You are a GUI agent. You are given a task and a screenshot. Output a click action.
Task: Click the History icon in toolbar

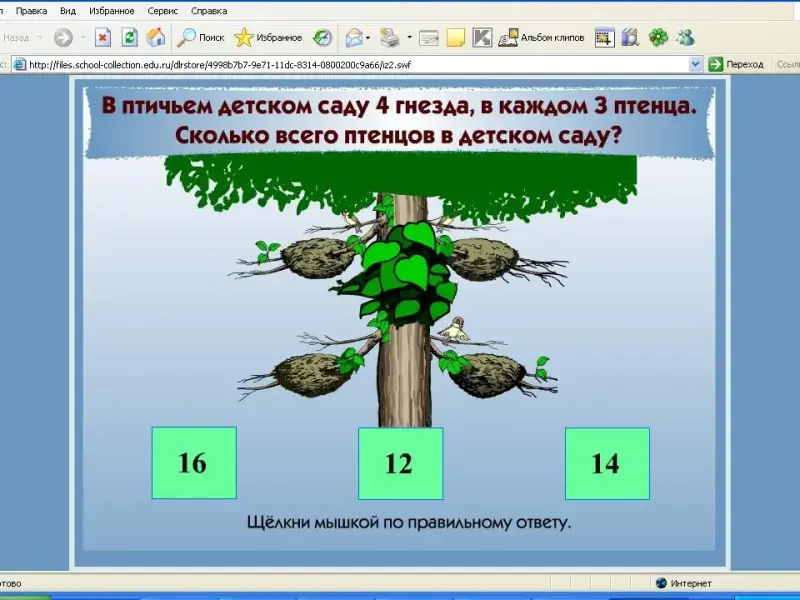tap(322, 38)
